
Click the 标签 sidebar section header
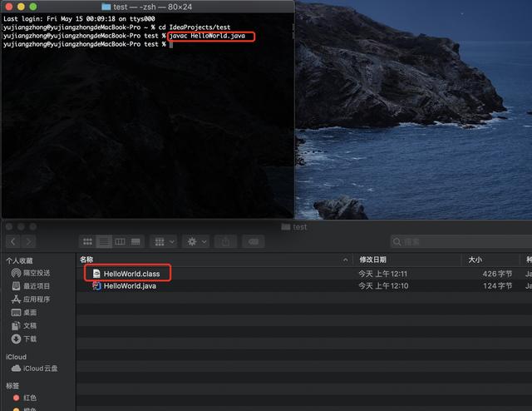pos(12,386)
